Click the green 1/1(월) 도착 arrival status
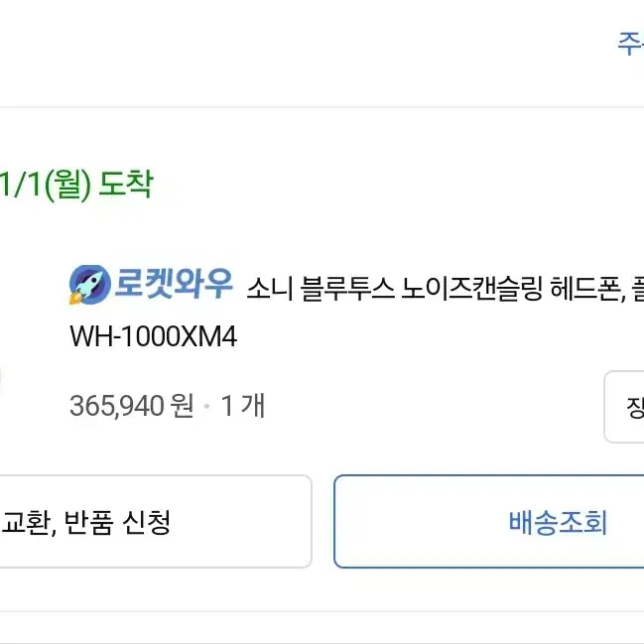644x644 pixels. tap(76, 185)
